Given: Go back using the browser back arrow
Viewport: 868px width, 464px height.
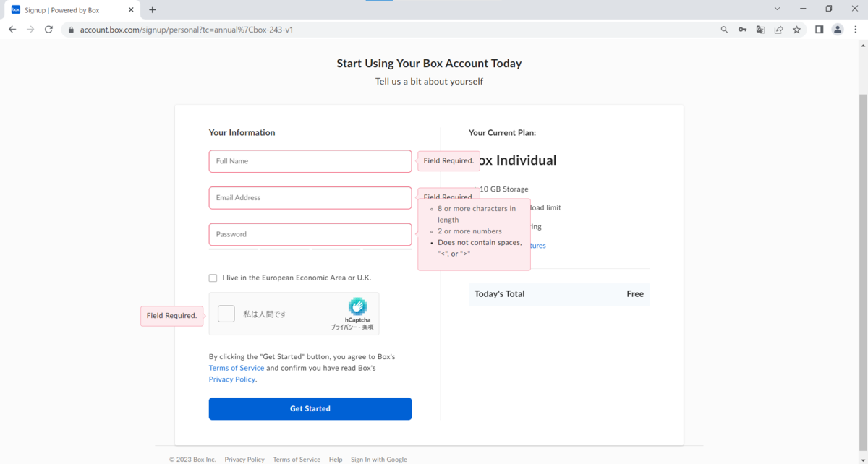Looking at the screenshot, I should point(12,30).
